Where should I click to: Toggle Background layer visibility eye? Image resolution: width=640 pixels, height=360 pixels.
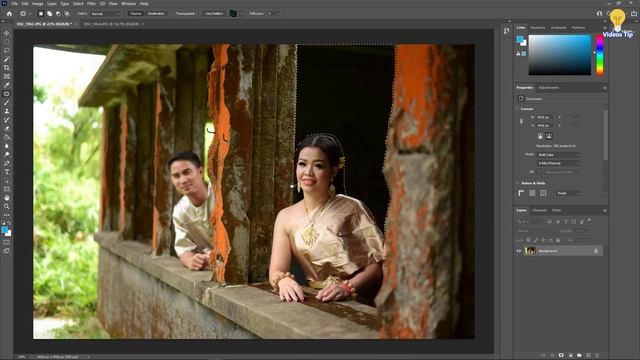519,251
